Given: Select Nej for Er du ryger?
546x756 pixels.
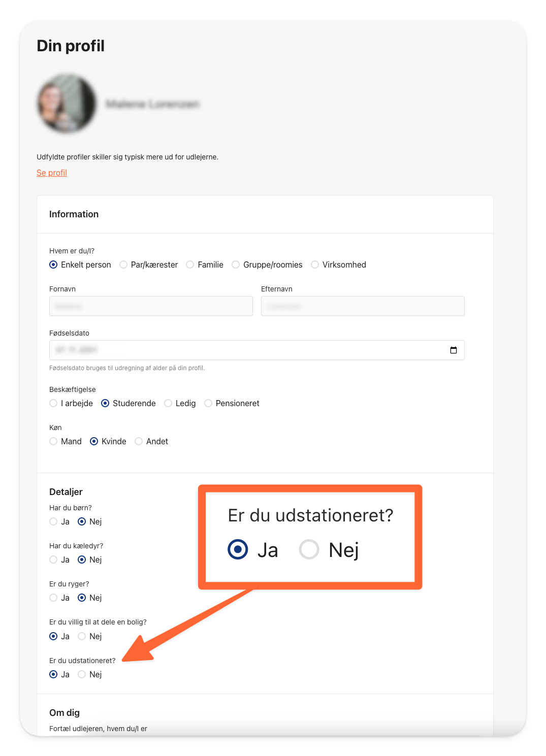Looking at the screenshot, I should point(82,598).
